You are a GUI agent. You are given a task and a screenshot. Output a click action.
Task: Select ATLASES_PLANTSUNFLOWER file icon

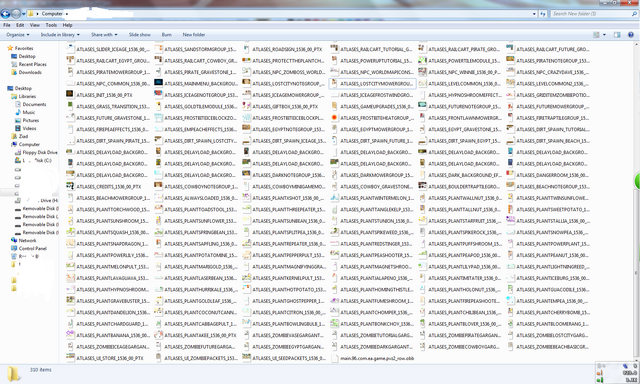click(158, 220)
